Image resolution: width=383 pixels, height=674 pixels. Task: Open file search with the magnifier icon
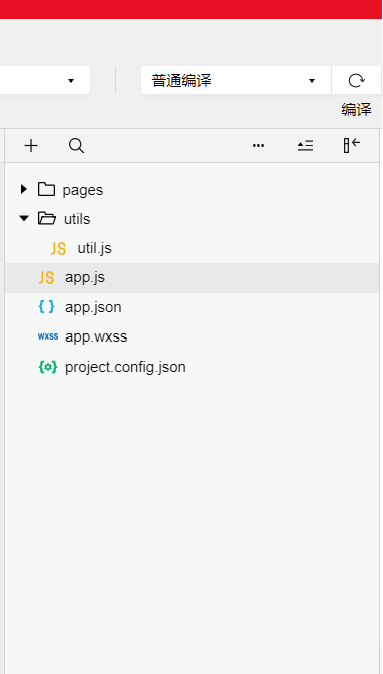tap(77, 146)
